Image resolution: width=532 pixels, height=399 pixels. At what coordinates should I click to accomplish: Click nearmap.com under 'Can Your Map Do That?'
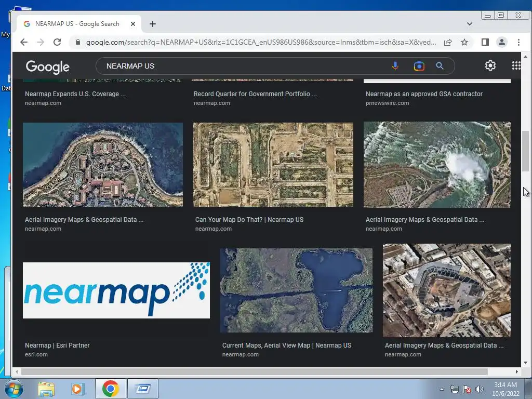214,229
